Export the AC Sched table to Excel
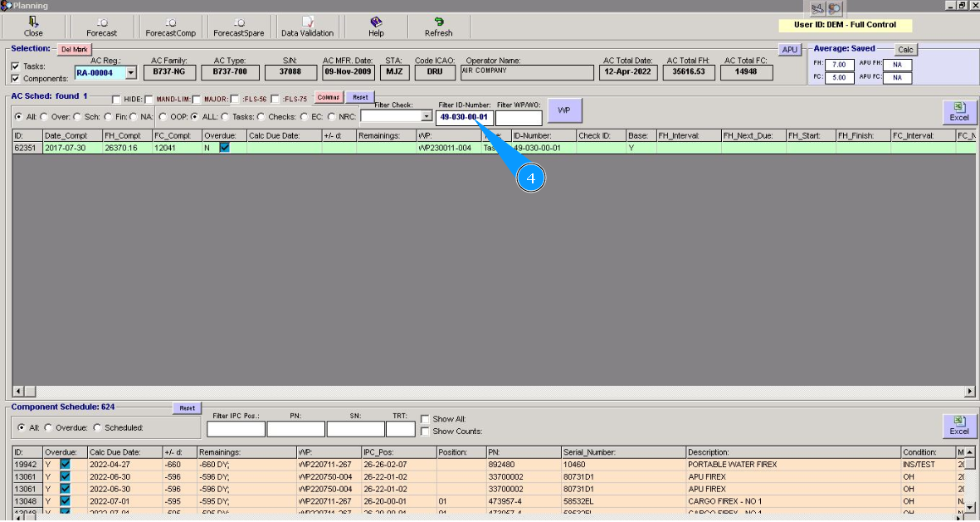Screen dimensions: 980x522 click(x=958, y=112)
